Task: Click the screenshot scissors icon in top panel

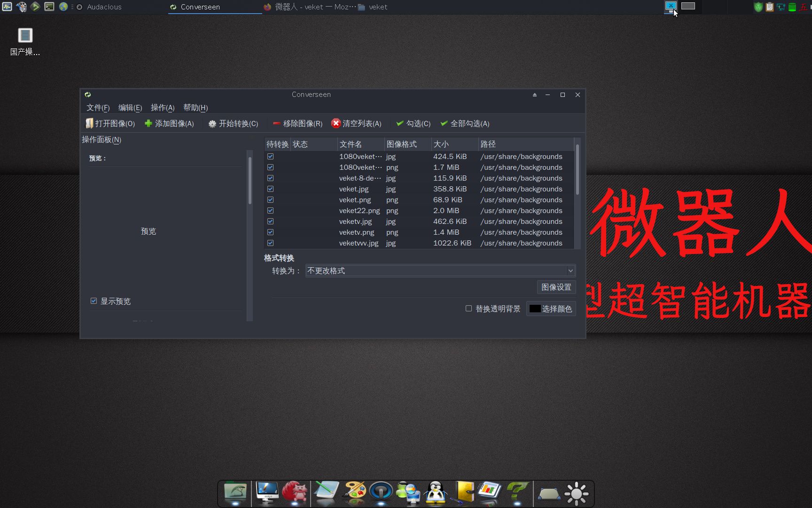Action: pos(671,6)
